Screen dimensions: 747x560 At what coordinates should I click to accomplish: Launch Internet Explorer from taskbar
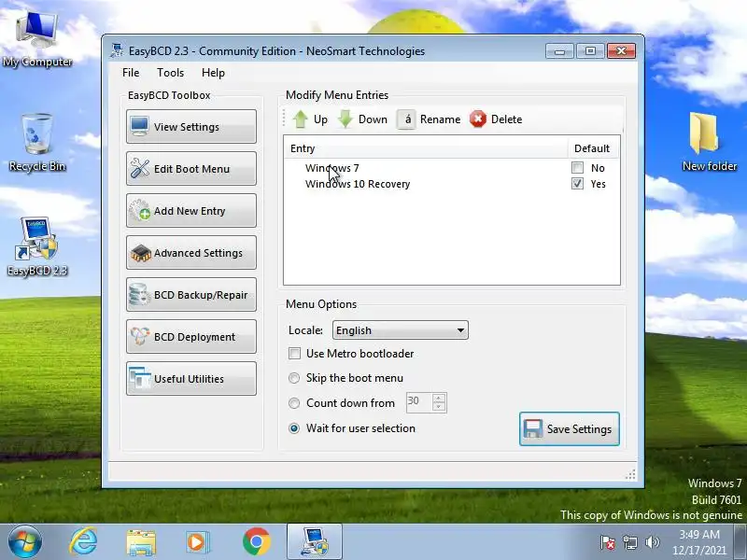pos(83,541)
